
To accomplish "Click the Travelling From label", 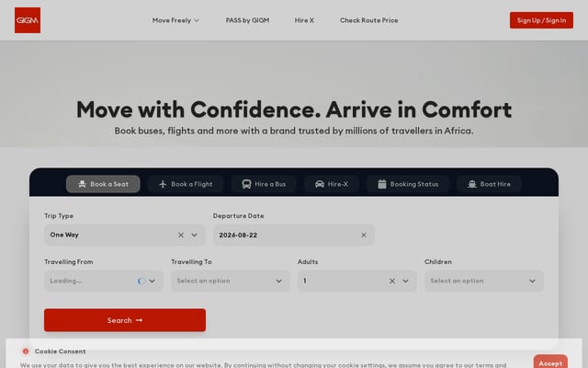I will 69,261.
